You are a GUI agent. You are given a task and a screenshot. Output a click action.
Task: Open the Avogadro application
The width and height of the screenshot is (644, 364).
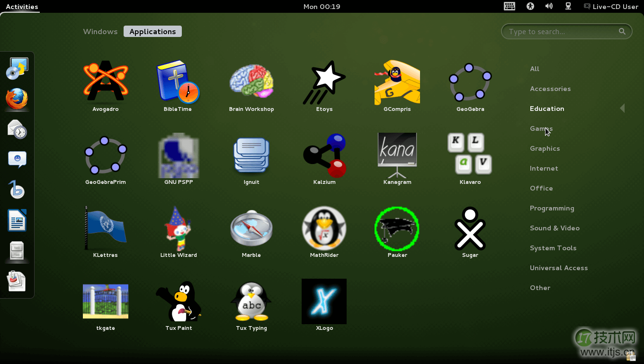[x=106, y=85]
